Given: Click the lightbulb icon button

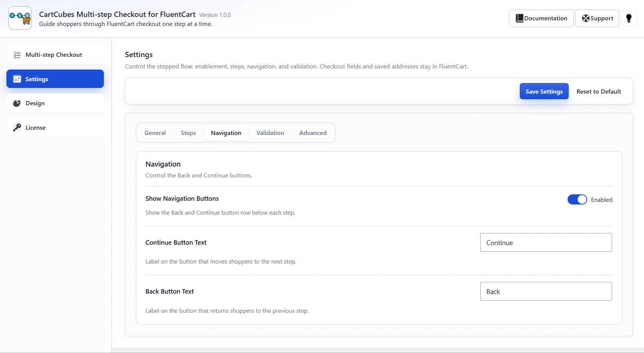Looking at the screenshot, I should [x=629, y=18].
